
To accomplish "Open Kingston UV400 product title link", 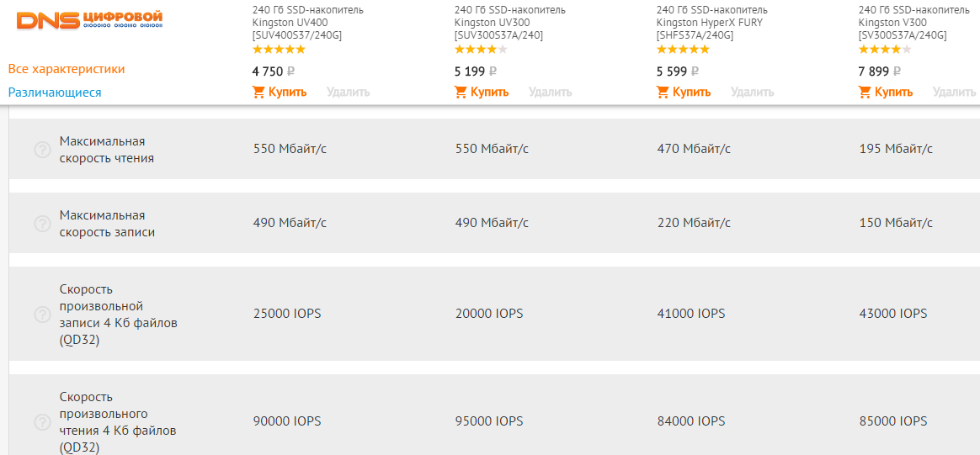I will tap(308, 23).
